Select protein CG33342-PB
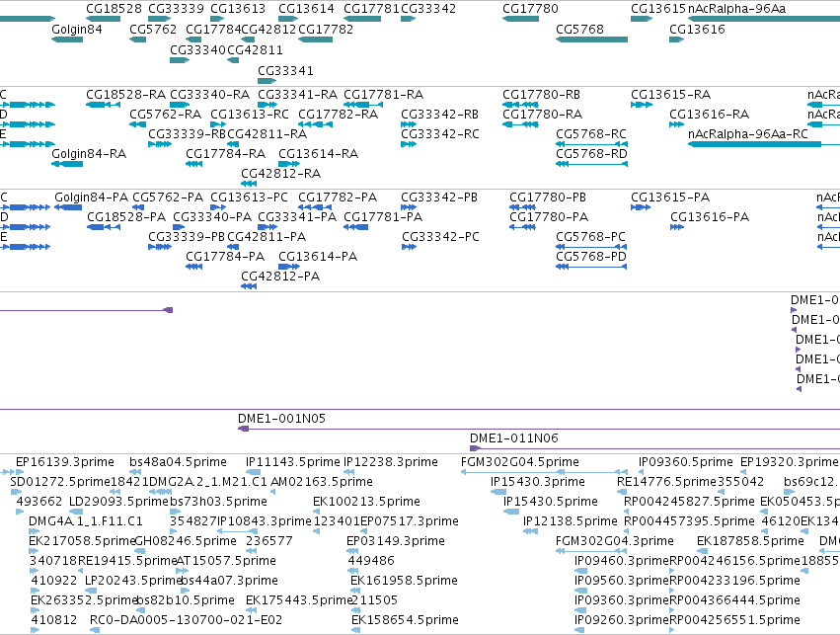 (439, 198)
